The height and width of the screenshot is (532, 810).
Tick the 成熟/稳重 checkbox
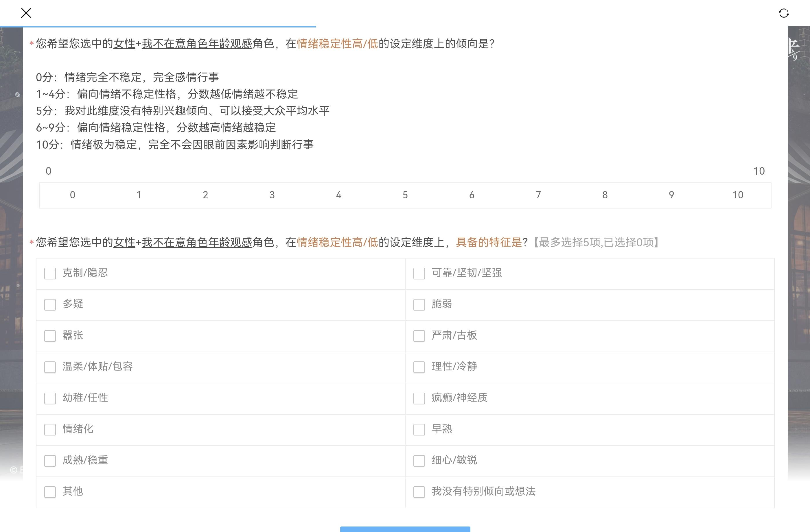point(50,461)
